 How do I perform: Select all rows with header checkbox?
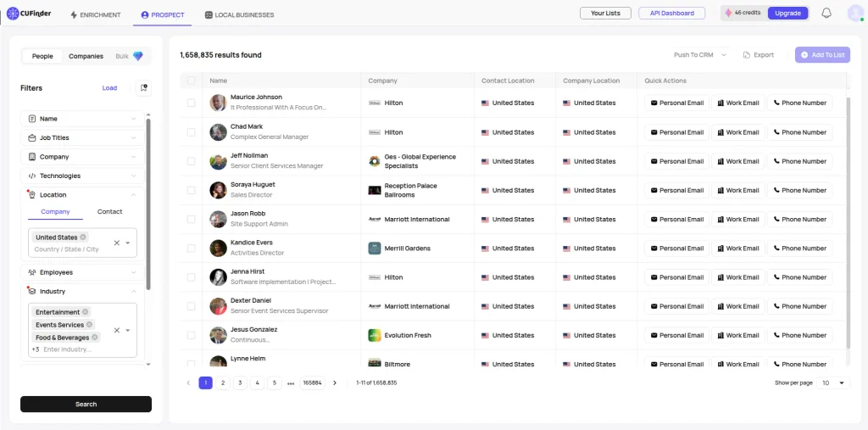[x=191, y=81]
